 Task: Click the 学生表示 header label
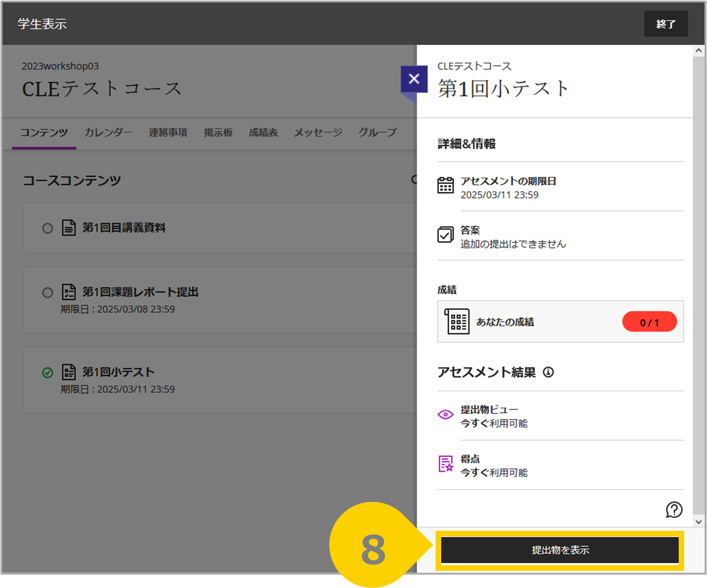coord(42,24)
